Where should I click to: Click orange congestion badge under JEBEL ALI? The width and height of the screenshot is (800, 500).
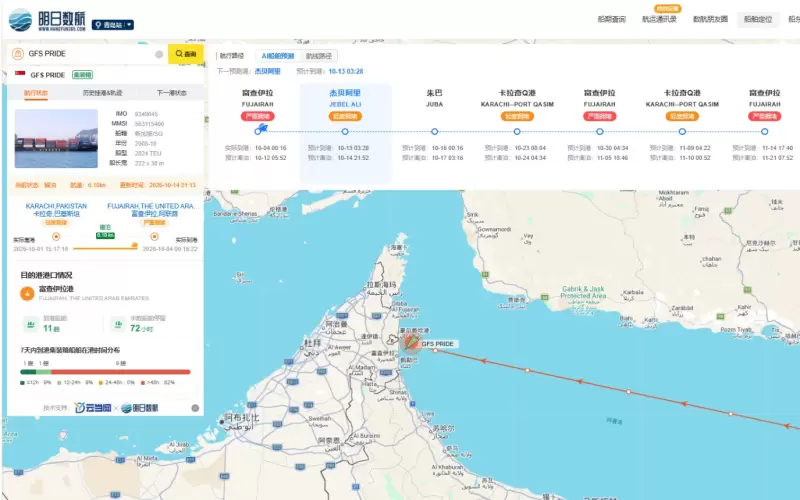point(345,116)
